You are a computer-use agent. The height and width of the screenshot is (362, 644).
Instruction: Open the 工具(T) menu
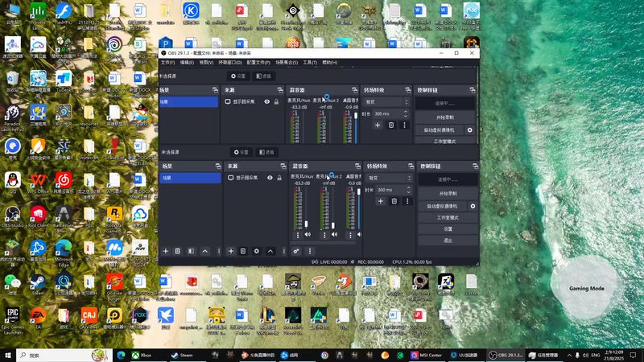pos(310,63)
